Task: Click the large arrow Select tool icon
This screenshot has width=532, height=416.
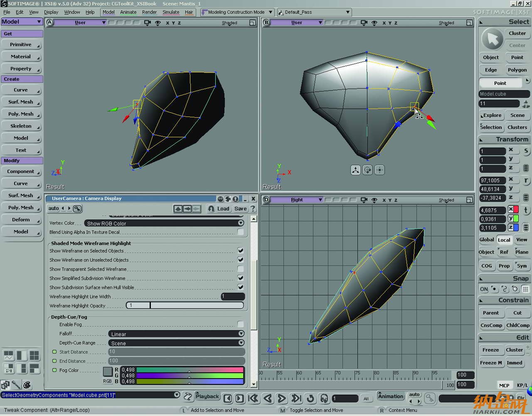Action: point(492,39)
